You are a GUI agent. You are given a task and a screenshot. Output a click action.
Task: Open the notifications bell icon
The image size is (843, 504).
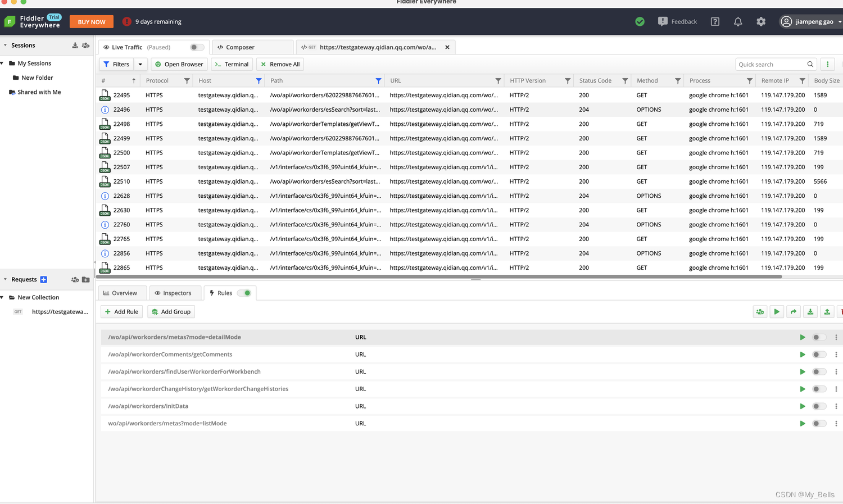(x=738, y=21)
